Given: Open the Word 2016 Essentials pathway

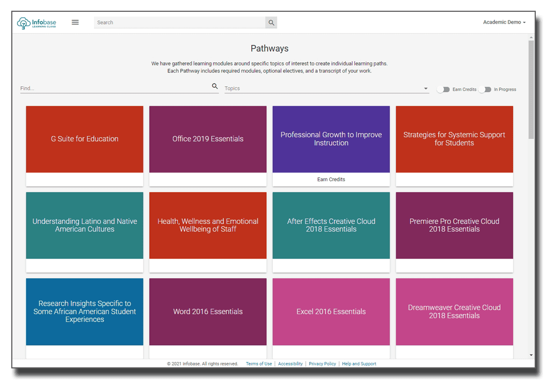Looking at the screenshot, I should [208, 318].
